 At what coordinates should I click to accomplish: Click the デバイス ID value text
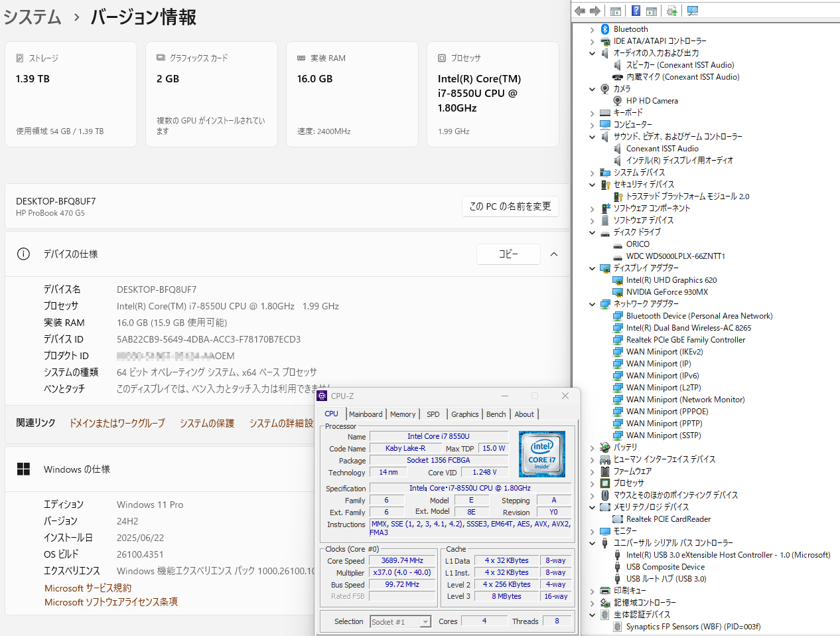coord(208,339)
